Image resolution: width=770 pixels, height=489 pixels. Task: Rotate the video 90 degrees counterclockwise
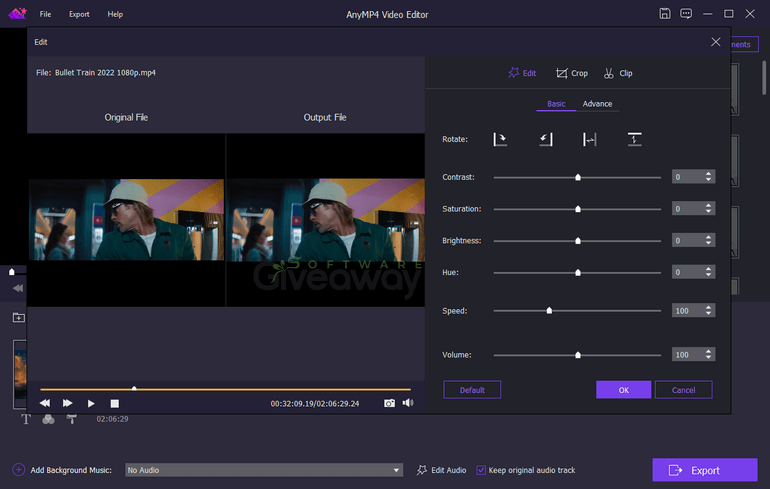(x=545, y=140)
